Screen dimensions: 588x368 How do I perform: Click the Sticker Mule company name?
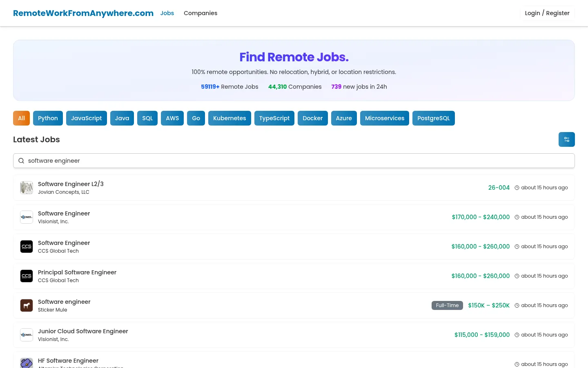(53, 310)
